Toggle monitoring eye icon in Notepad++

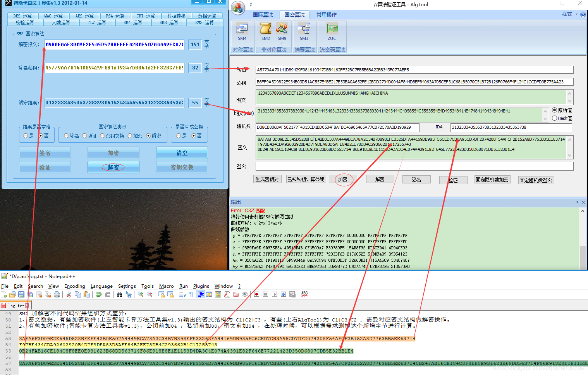point(245,294)
